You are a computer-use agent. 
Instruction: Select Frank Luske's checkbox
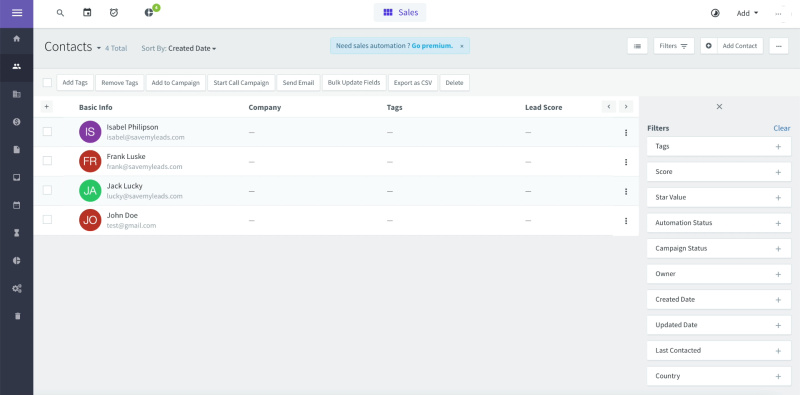47,161
